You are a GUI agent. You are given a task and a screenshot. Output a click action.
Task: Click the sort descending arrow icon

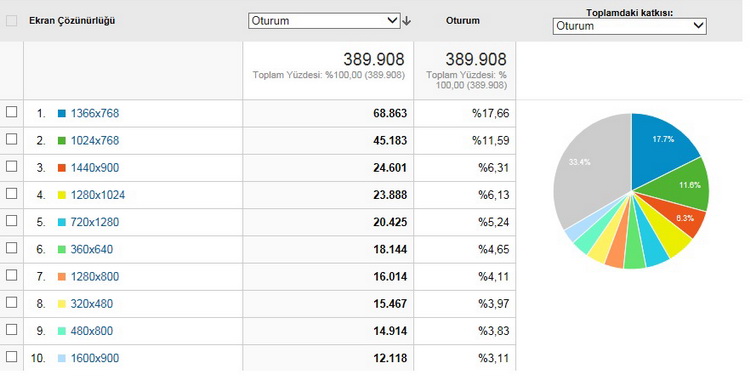pos(407,21)
